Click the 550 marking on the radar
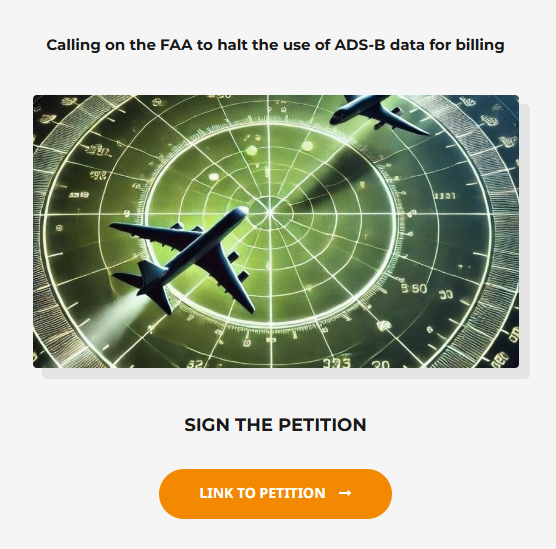The image size is (556, 549). [414, 289]
